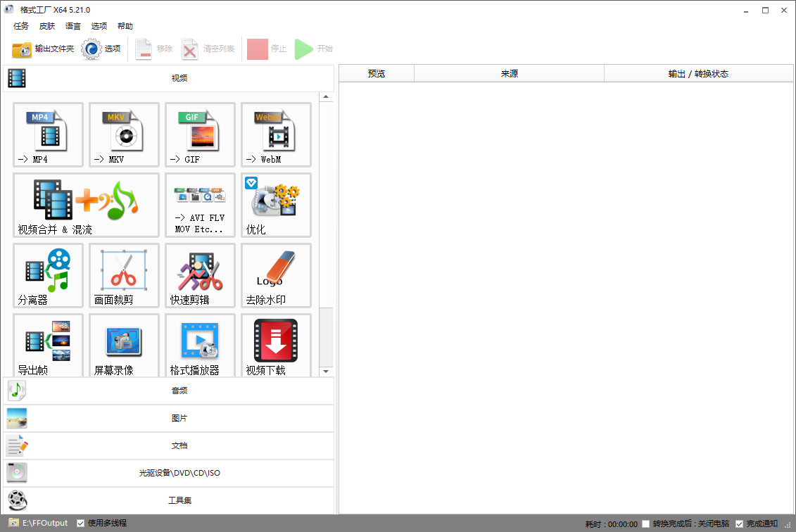796x532 pixels.
Task: Start the 屏幕录像 screen recorder
Action: tap(124, 345)
